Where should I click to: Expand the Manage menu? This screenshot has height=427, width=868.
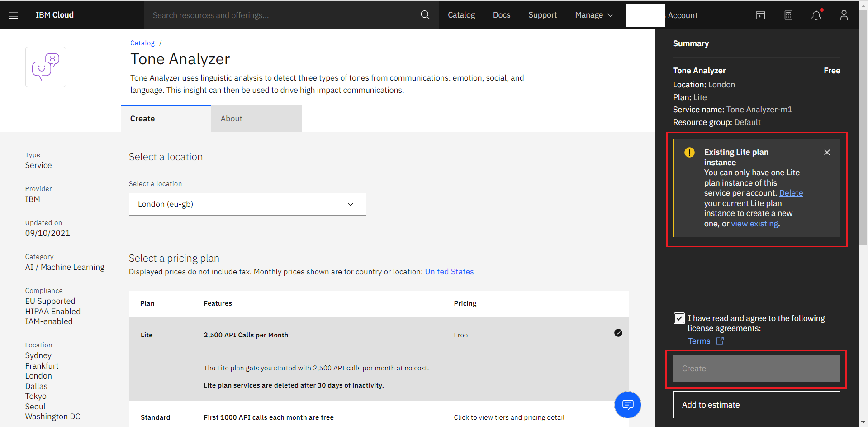pyautogui.click(x=594, y=15)
